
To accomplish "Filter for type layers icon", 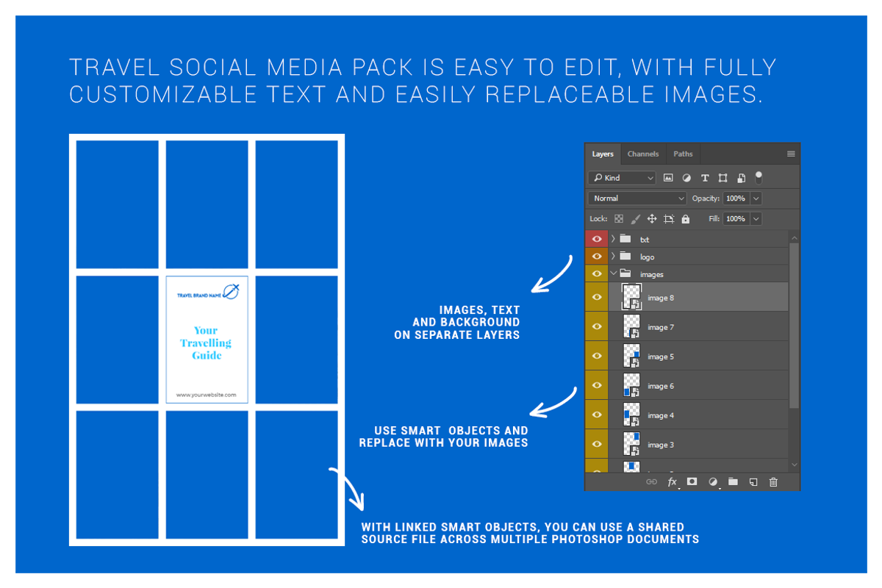I will [705, 178].
